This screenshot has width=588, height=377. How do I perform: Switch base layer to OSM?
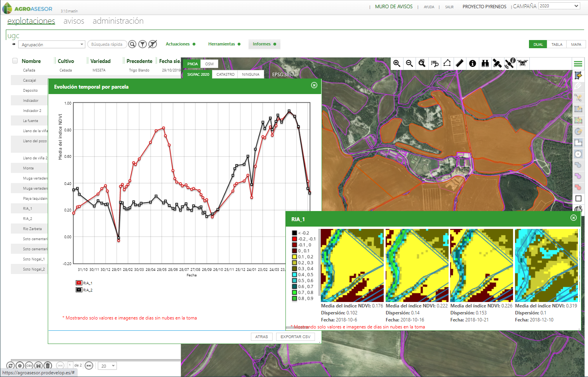point(209,64)
